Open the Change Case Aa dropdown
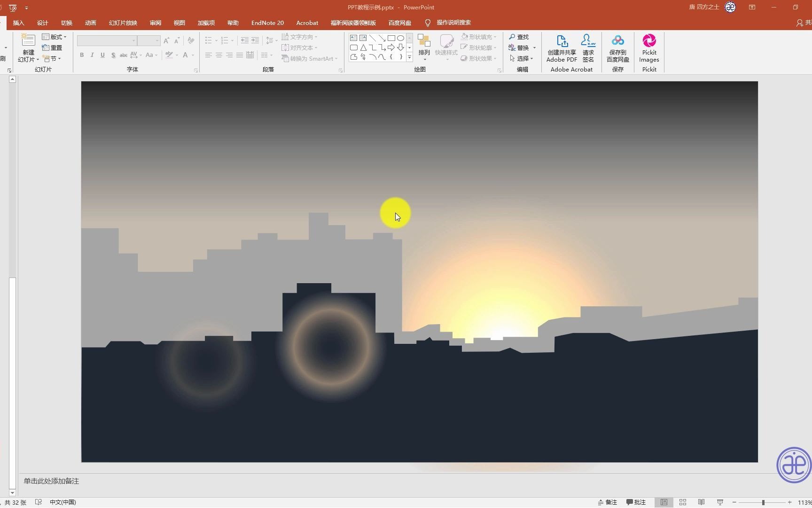 point(151,55)
